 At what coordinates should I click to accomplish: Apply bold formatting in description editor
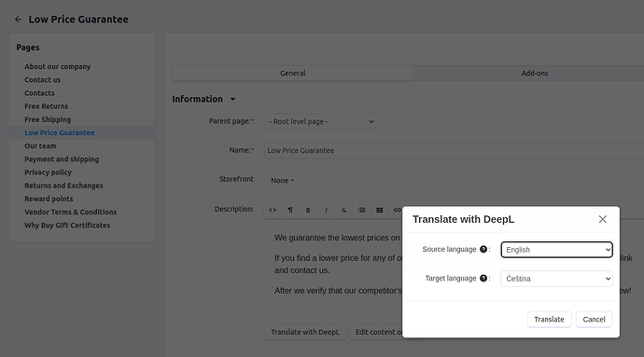click(308, 210)
